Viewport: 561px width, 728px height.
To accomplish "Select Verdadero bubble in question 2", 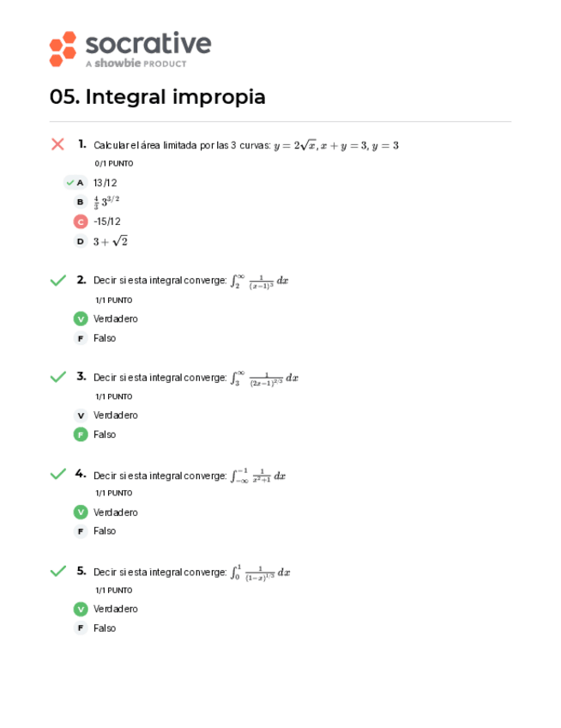I will coord(81,318).
